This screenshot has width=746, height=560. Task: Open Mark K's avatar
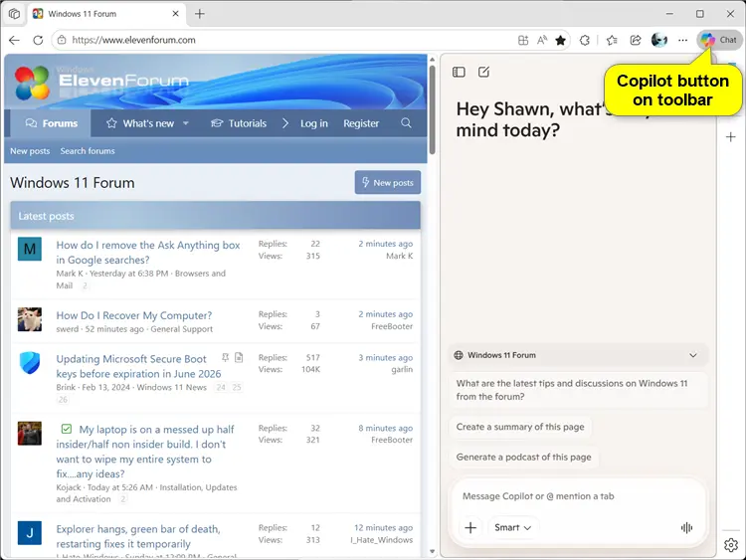tap(30, 249)
